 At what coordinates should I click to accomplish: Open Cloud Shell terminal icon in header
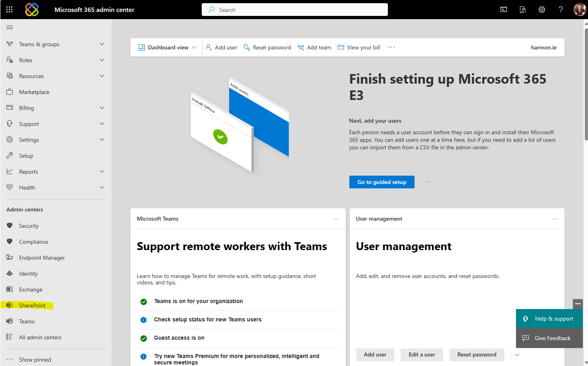tap(504, 10)
